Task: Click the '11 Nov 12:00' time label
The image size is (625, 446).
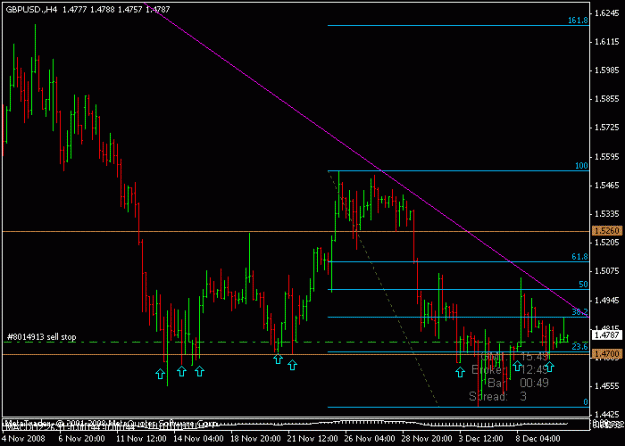Action: pyautogui.click(x=141, y=439)
